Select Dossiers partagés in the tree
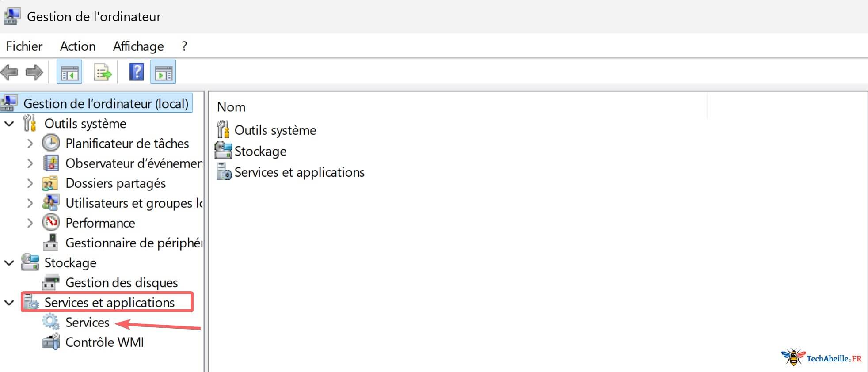868x372 pixels. tap(115, 183)
